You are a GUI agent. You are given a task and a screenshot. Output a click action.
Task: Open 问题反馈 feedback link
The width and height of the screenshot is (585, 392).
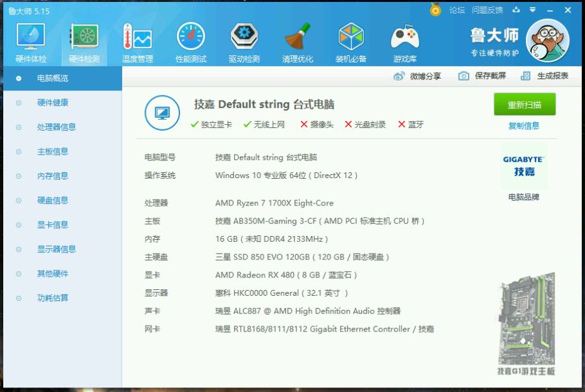[487, 10]
